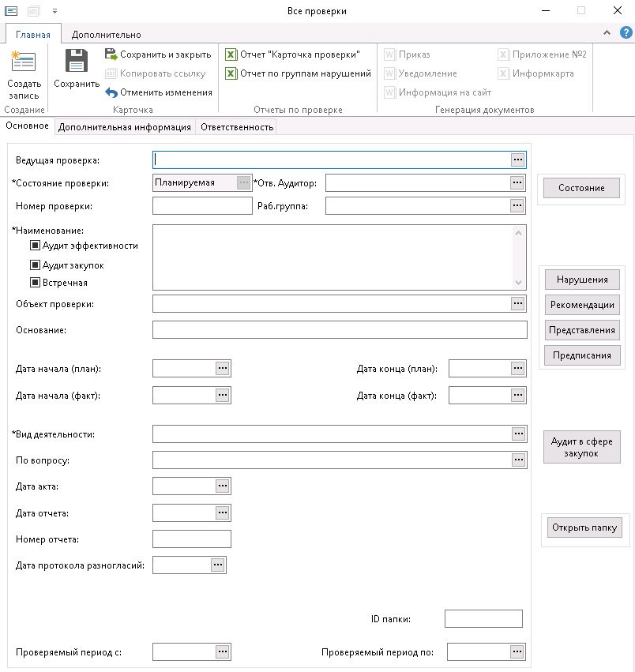Open the Дата начала (факт) date picker

223,395
